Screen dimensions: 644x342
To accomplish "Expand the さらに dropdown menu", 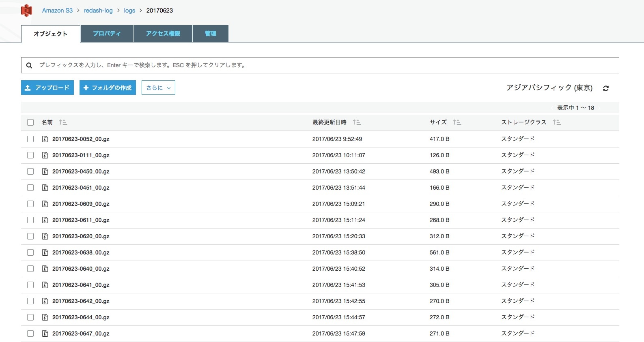I will [158, 88].
